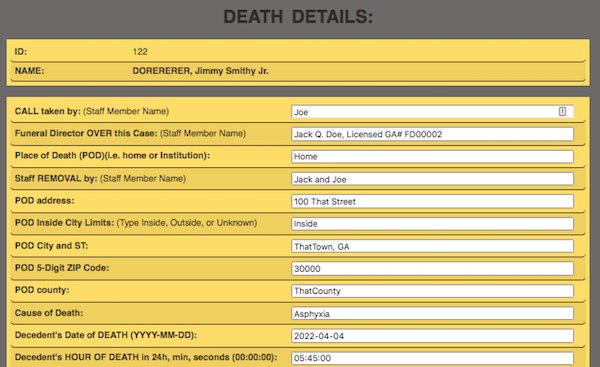
Task: Focus the POD Inside City Limits field
Action: [x=432, y=223]
